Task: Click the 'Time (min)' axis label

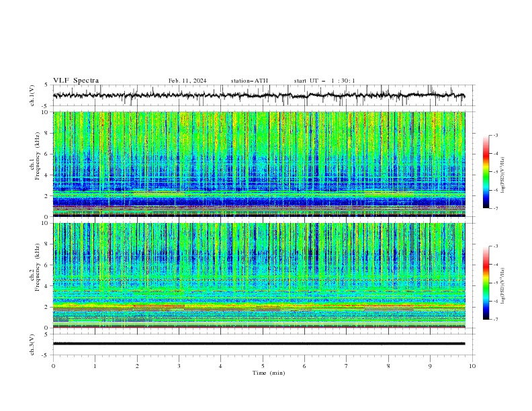Action: coord(269,373)
